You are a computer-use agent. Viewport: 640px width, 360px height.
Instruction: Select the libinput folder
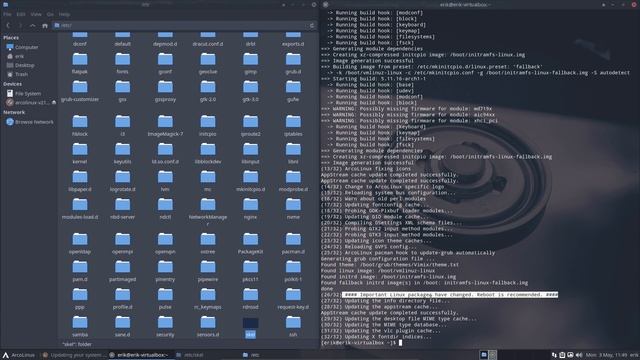coord(251,153)
